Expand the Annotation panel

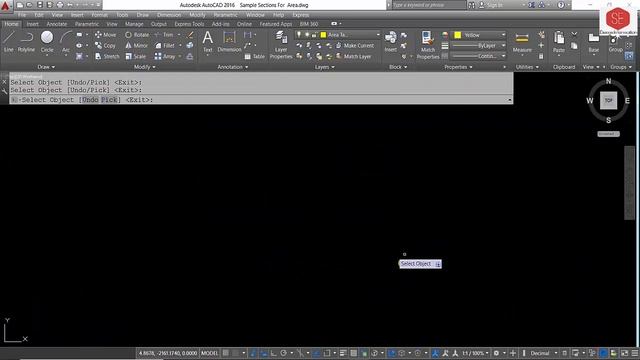pos(233,67)
